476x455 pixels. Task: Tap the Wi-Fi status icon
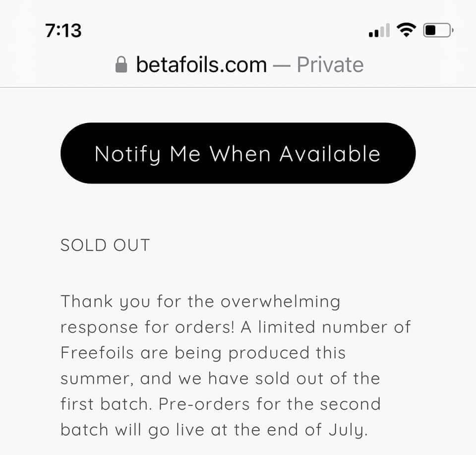[407, 31]
